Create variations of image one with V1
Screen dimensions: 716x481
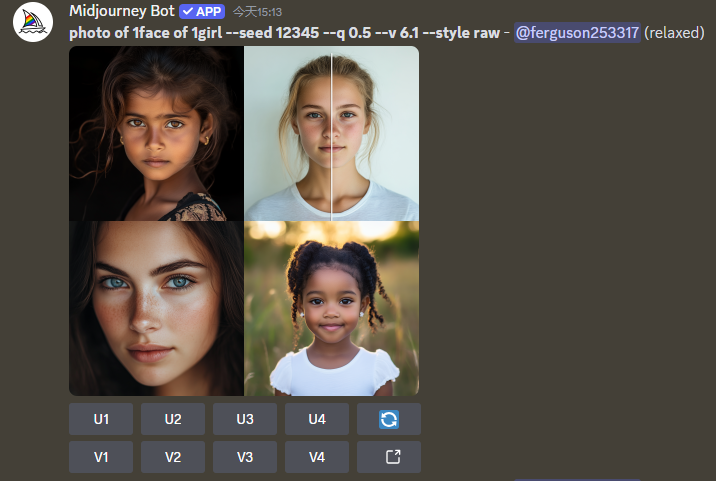pyautogui.click(x=101, y=457)
